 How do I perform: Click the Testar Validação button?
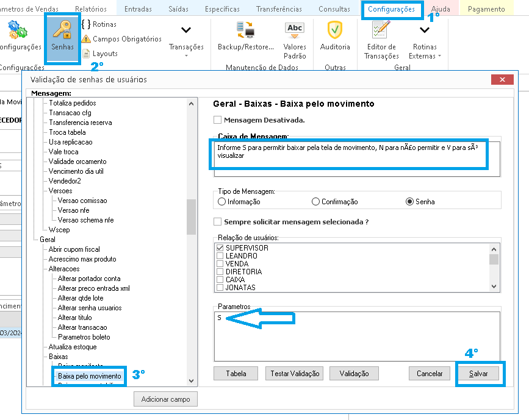point(295,374)
